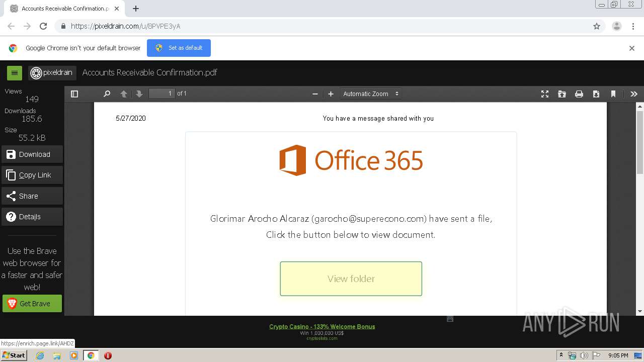Bookmark this page with the star
The width and height of the screenshot is (644, 362).
[597, 26]
